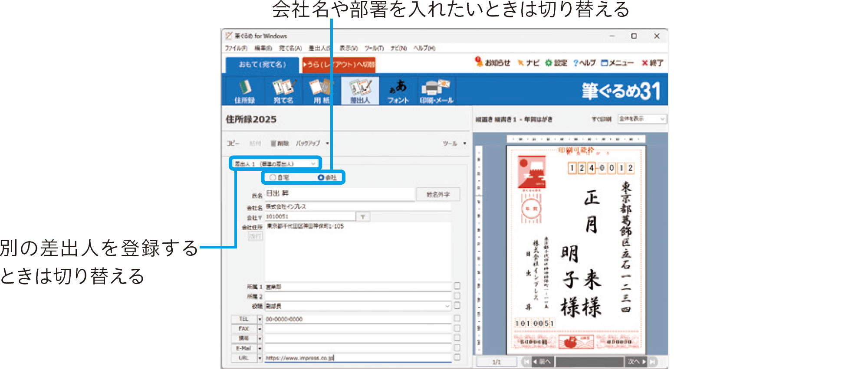
Task: Open the preview display mode dropdown
Action: (642, 119)
